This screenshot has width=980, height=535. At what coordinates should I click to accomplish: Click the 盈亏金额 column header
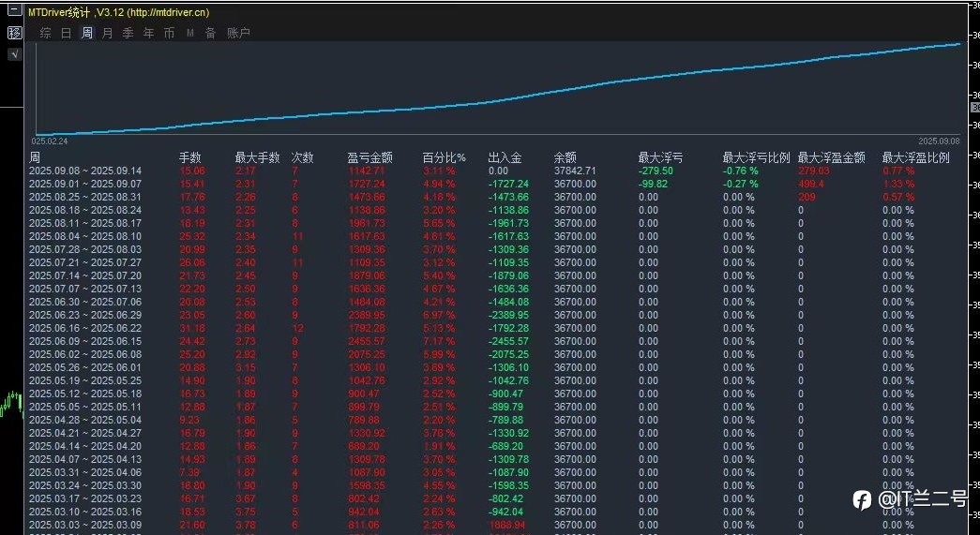370,158
